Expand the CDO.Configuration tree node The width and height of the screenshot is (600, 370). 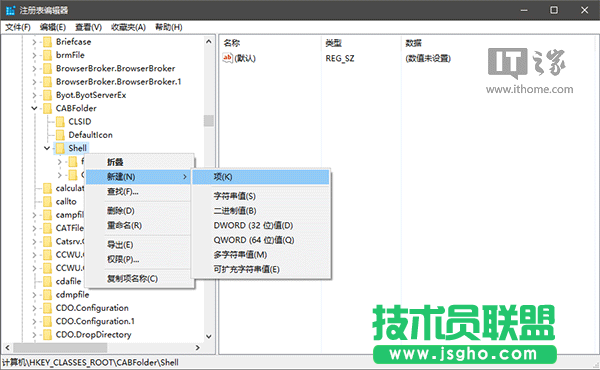click(34, 308)
